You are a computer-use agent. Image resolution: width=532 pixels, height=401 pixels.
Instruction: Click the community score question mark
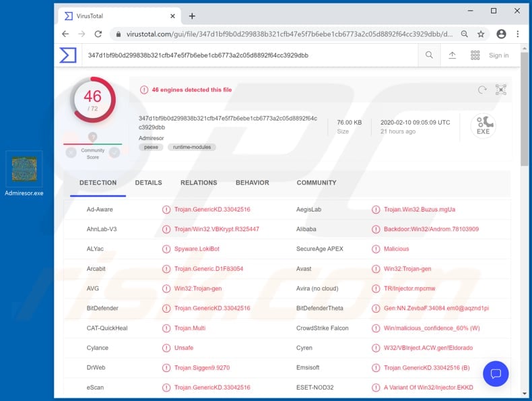[x=93, y=137]
